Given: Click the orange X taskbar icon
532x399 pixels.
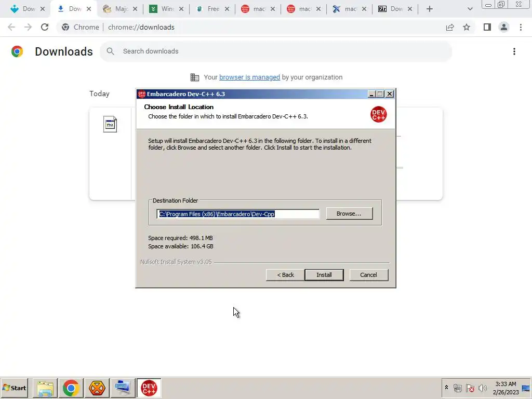Looking at the screenshot, I should click(x=97, y=388).
